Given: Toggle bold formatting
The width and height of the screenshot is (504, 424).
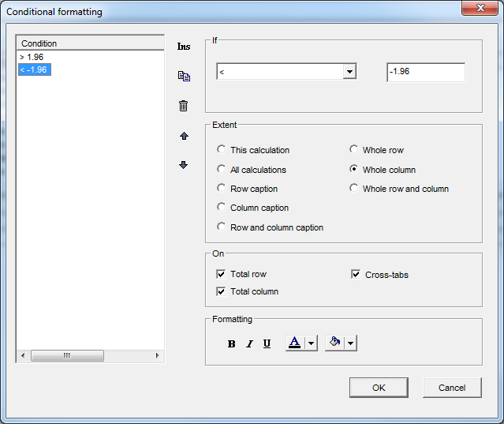Looking at the screenshot, I should [x=231, y=343].
